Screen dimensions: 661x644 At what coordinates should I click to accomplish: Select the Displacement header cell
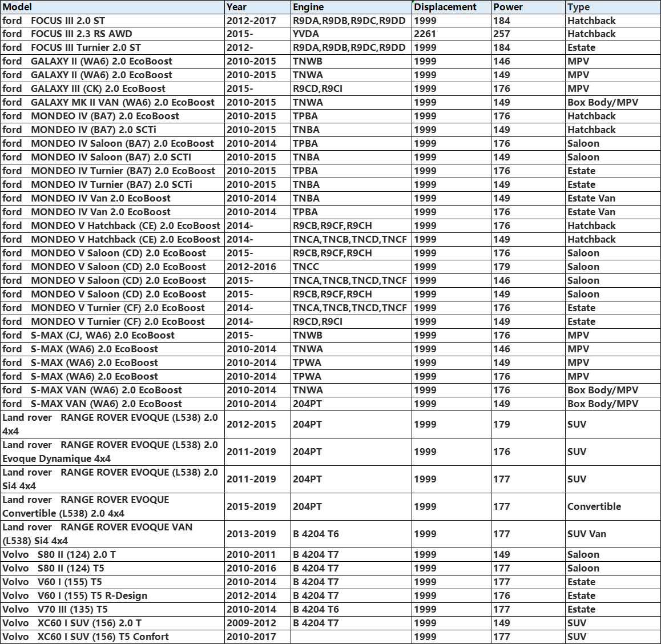(451, 7)
